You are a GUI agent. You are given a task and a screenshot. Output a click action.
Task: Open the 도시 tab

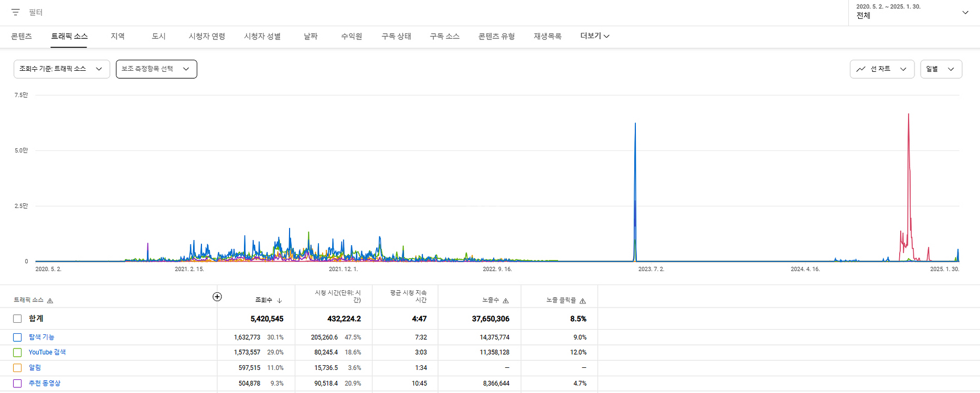[x=158, y=36]
